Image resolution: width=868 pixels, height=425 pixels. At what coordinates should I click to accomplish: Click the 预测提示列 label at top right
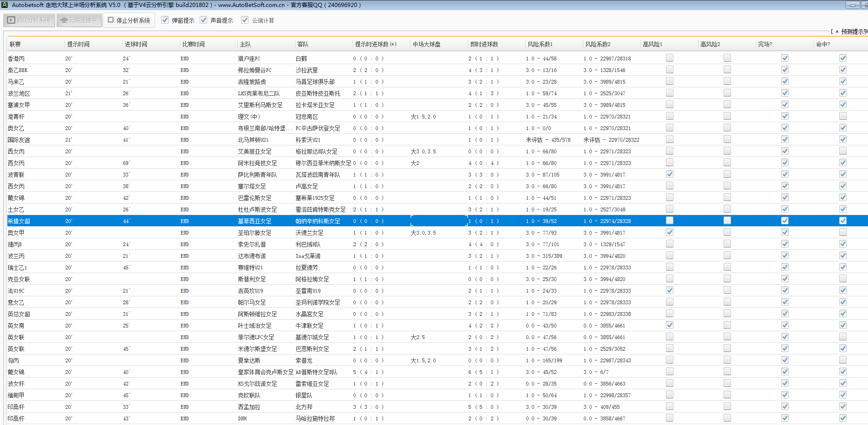click(854, 32)
